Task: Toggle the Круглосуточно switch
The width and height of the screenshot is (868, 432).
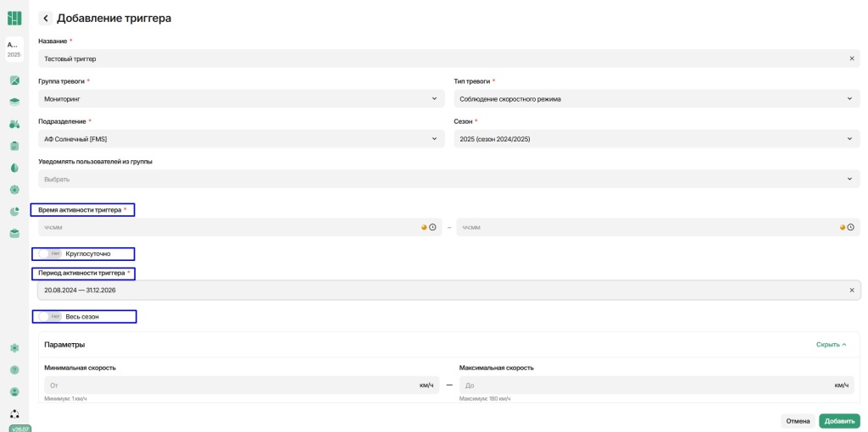Action: coord(50,254)
